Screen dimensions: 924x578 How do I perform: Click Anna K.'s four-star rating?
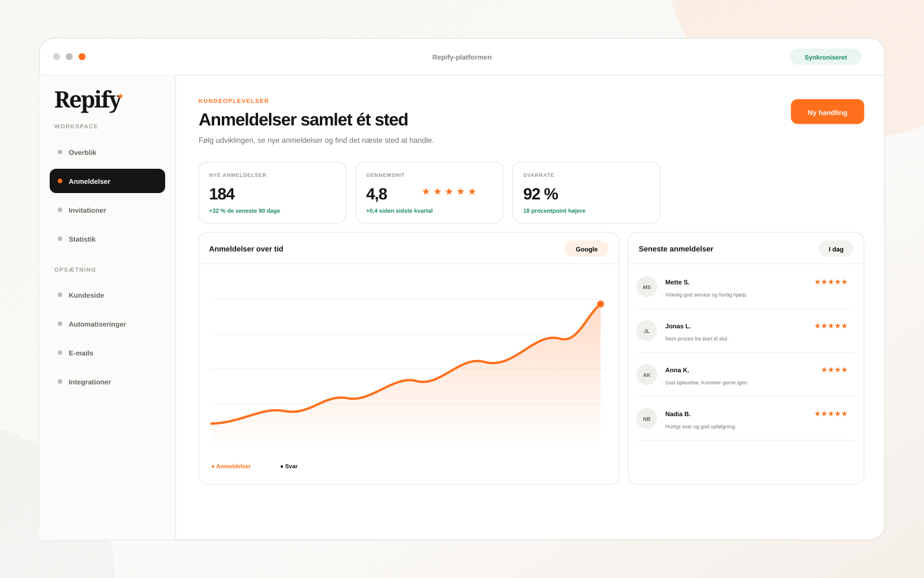834,370
